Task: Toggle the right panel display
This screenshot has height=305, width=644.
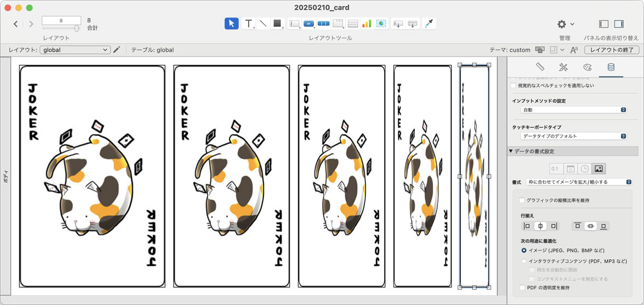Action: pos(619,24)
